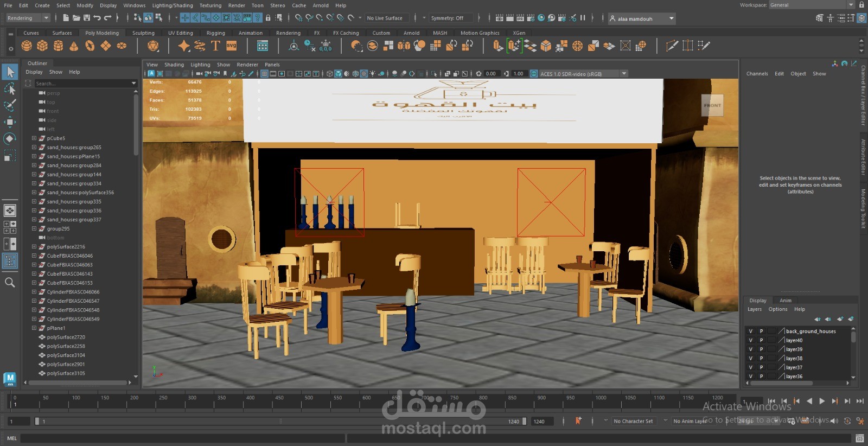868x446 pixels.
Task: Click go to end of playback range
Action: click(x=860, y=401)
